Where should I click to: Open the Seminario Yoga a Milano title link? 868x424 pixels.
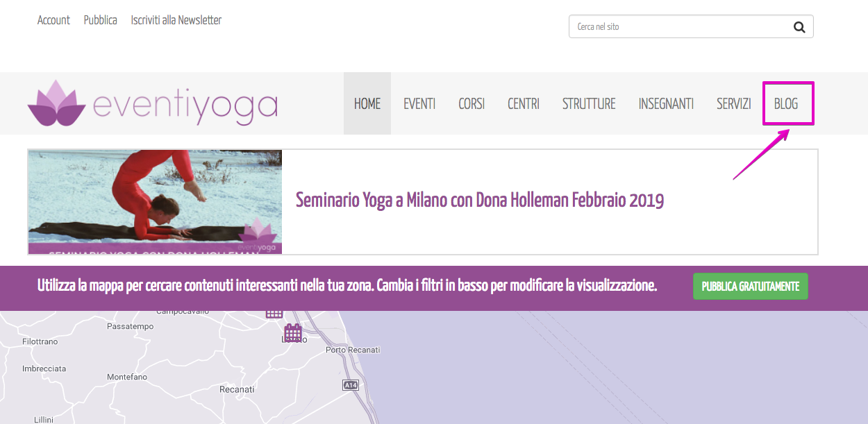pos(480,201)
